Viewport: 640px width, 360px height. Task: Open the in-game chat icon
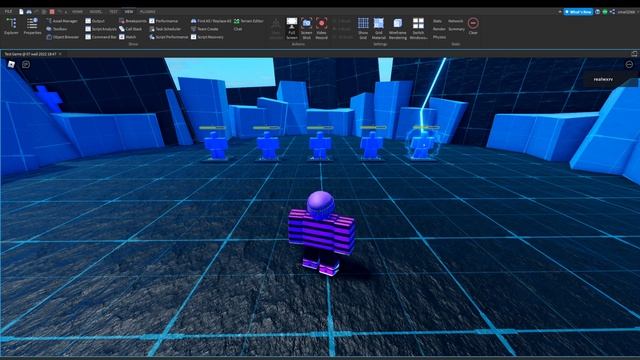click(26, 64)
